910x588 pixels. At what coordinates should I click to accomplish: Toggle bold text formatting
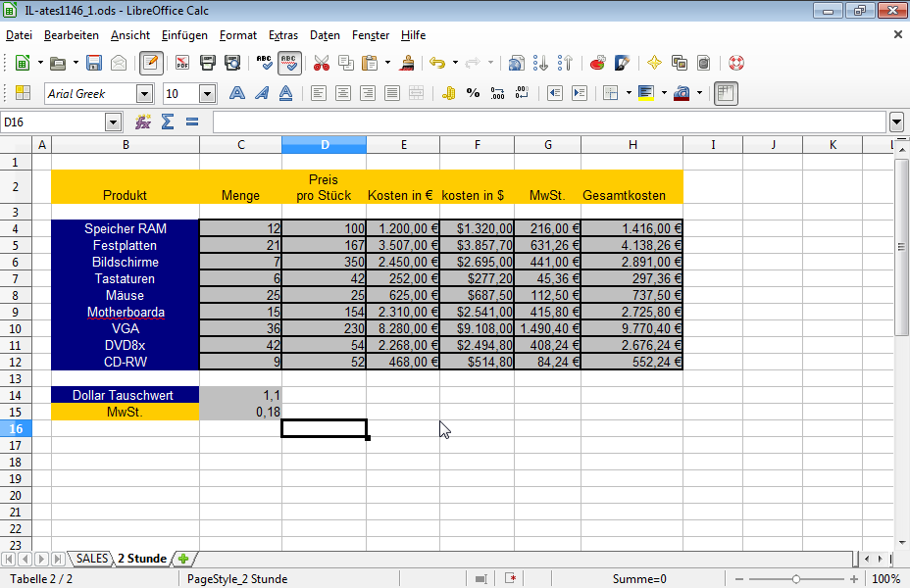click(236, 93)
